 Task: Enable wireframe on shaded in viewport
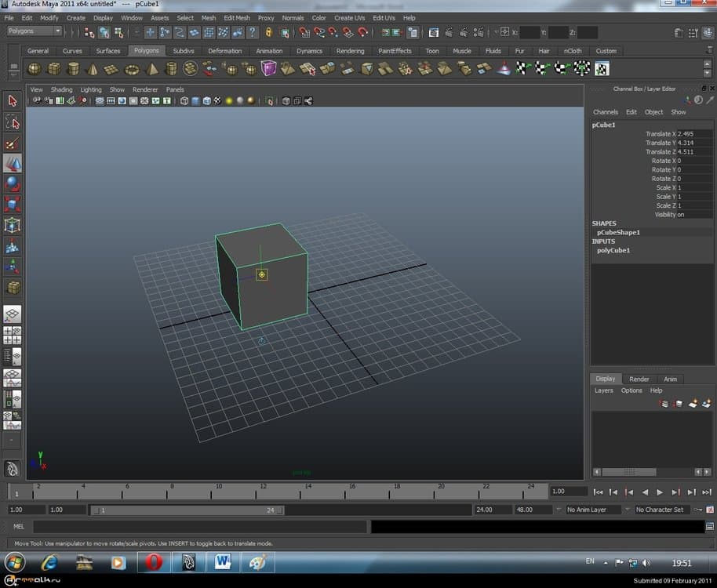click(206, 101)
